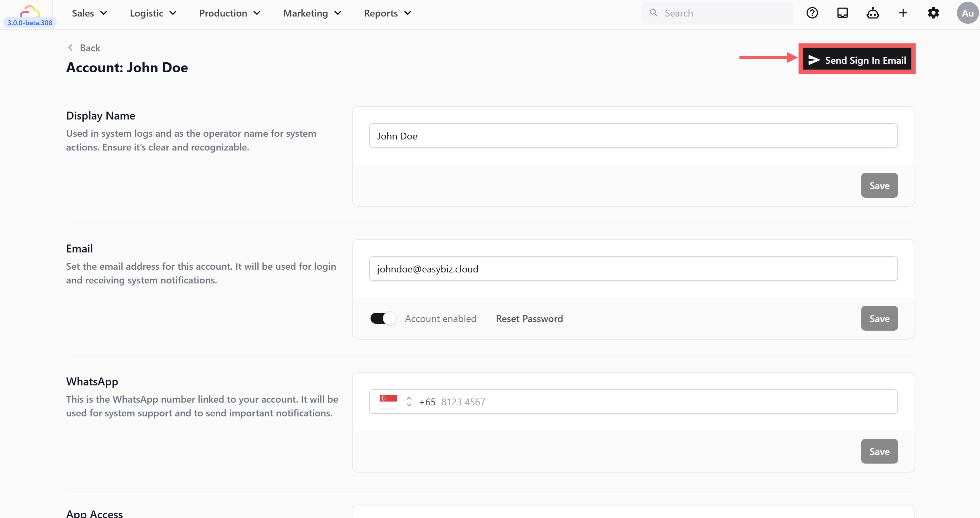Open the robot assistant icon
This screenshot has width=980, height=518.
tap(873, 13)
